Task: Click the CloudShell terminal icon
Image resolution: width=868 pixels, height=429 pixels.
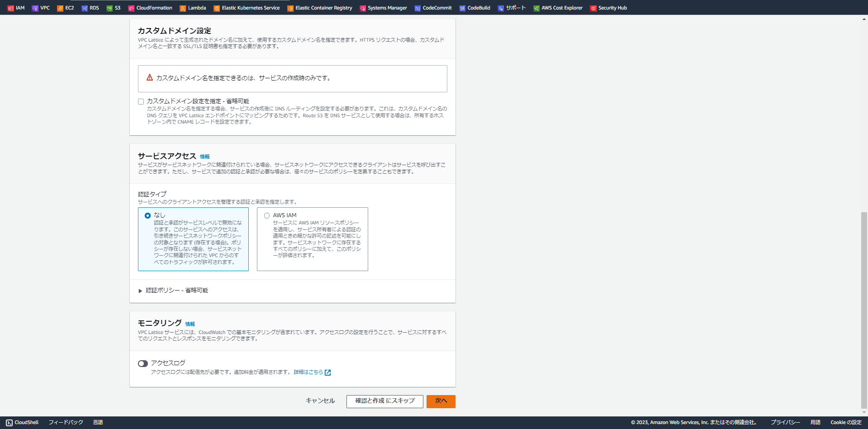Action: coord(9,423)
